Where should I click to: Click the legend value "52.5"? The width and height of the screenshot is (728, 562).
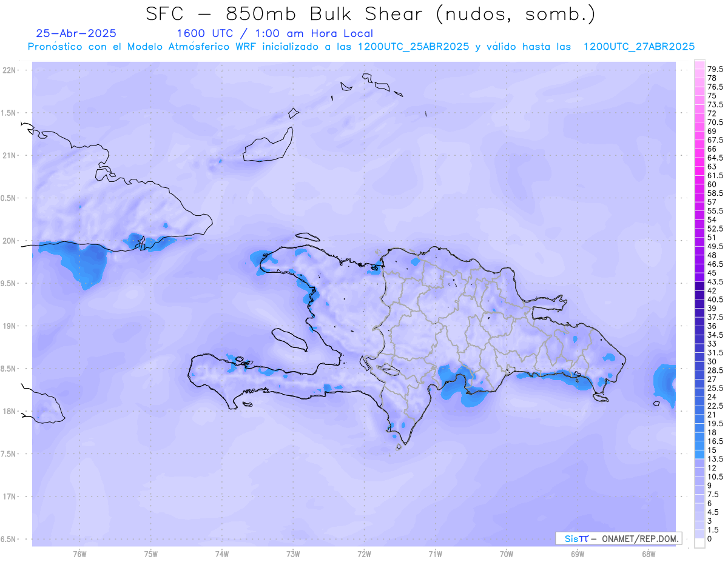[715, 229]
